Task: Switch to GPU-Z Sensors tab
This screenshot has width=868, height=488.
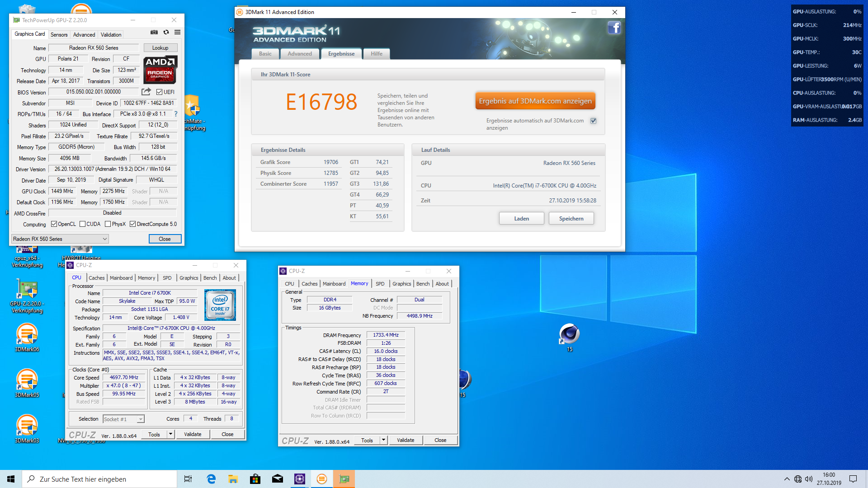Action: (59, 35)
